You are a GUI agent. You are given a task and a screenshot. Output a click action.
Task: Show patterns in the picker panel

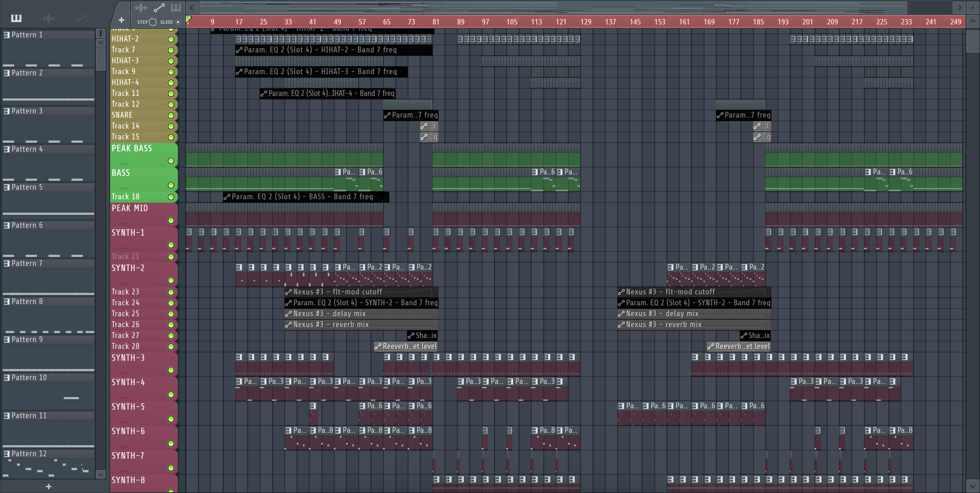pos(16,18)
